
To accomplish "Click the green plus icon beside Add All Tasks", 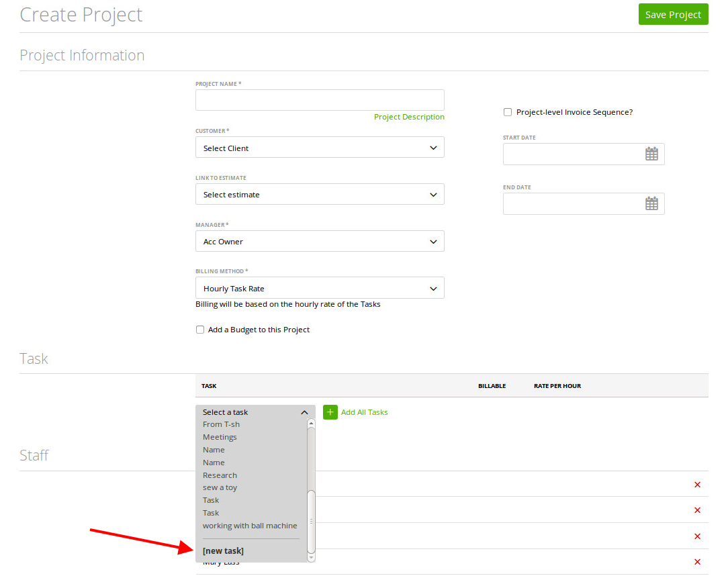I will pyautogui.click(x=330, y=412).
